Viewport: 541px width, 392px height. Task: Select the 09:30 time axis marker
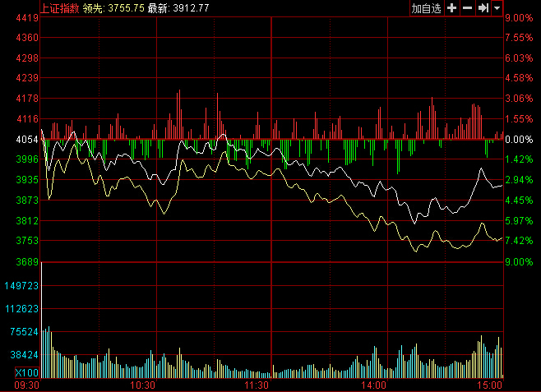pyautogui.click(x=27, y=385)
